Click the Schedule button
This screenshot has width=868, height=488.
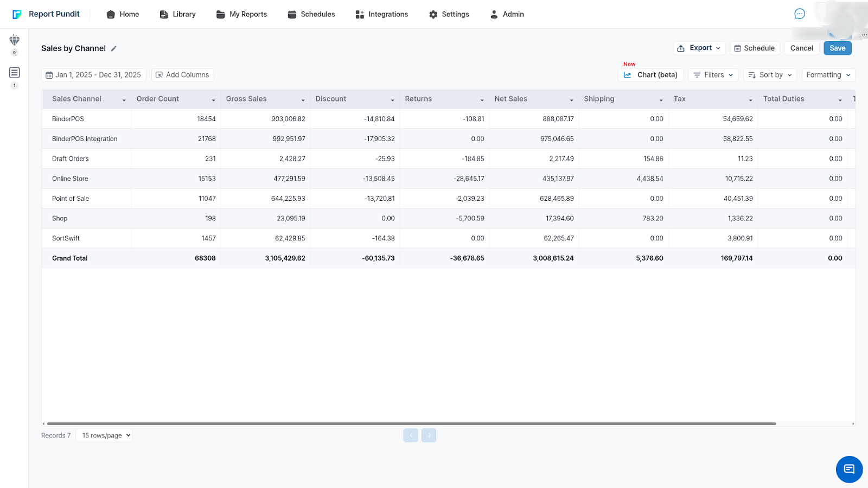click(x=755, y=48)
